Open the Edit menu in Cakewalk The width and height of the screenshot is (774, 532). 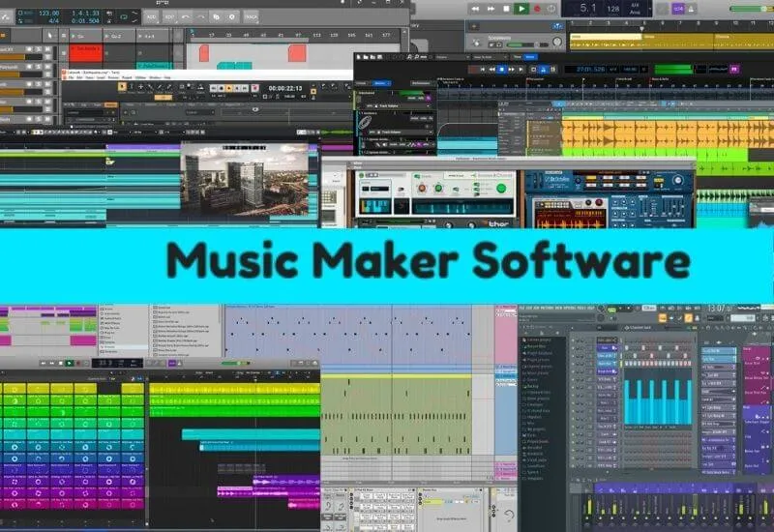tap(80, 77)
